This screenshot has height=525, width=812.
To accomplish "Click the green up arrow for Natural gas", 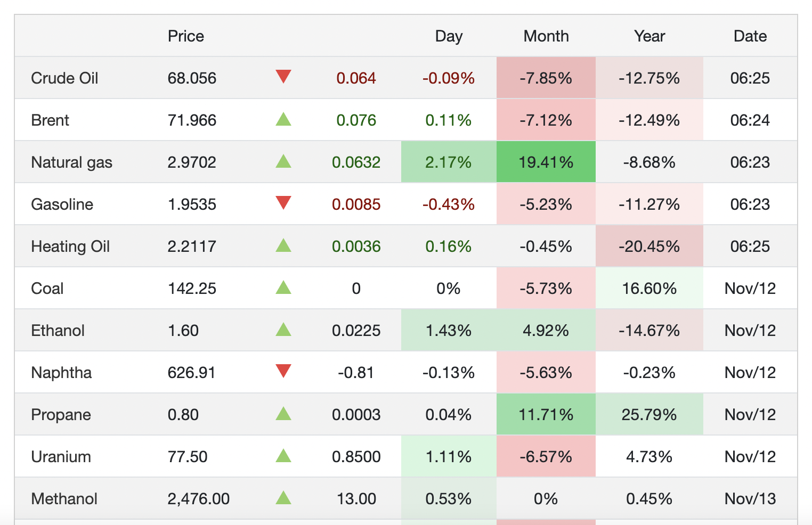I will (x=283, y=161).
